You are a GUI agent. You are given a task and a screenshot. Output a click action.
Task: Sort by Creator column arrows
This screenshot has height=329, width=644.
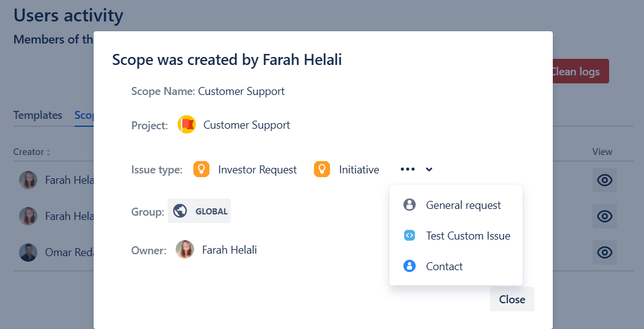point(48,152)
